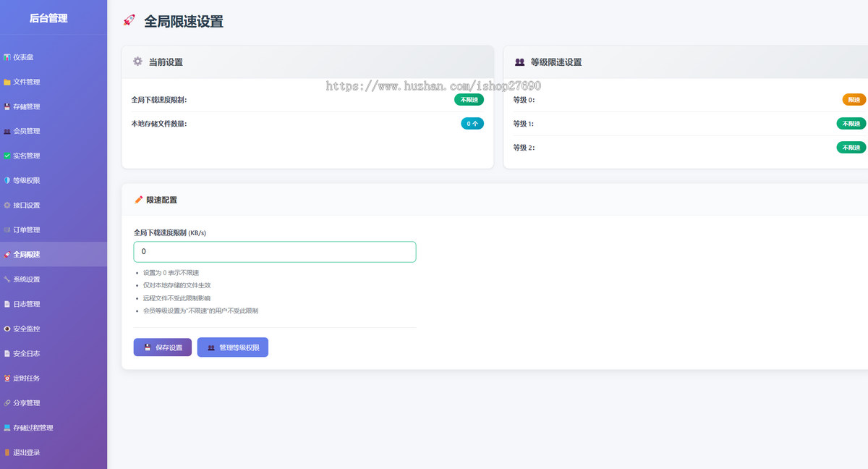Click the gear icon beside 接口设置
Viewport: 868px width, 469px height.
[7, 205]
